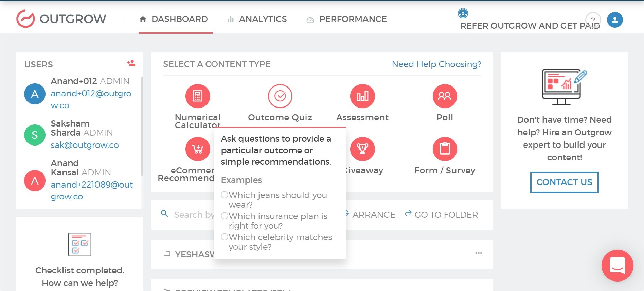Screen dimensions: 644x291
Task: Select 'Which insurance plan' radio option
Action: (225, 216)
